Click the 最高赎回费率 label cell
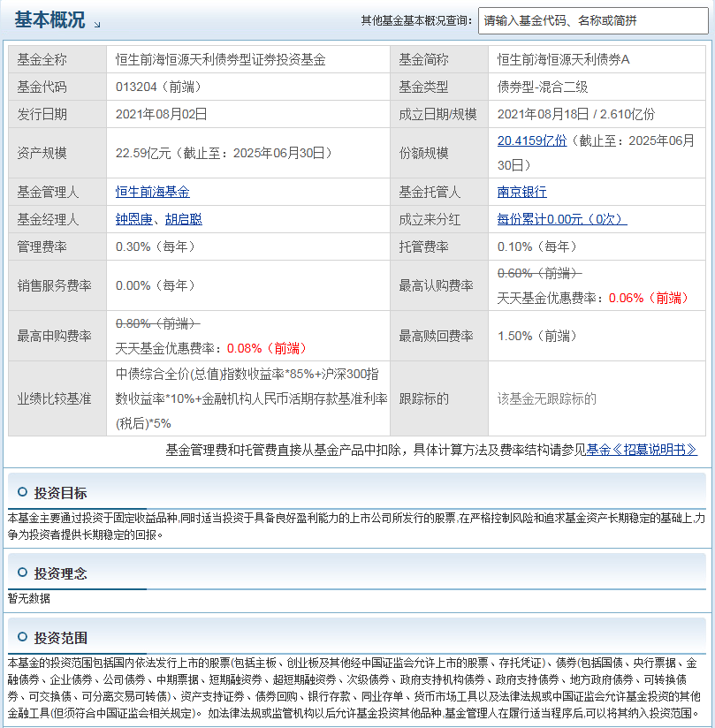 439,336
